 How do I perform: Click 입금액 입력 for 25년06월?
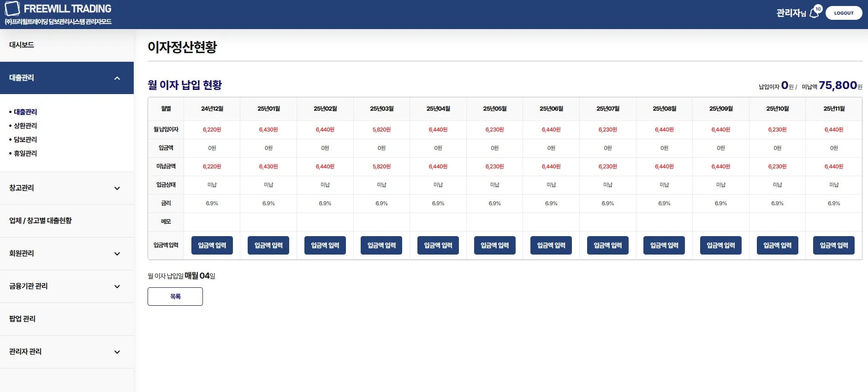[551, 245]
